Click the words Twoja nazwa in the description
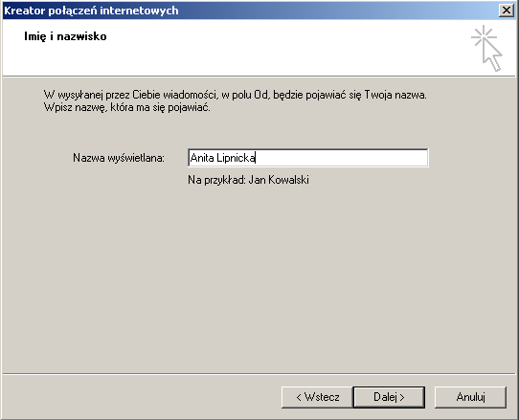The image size is (519, 420). tap(395, 95)
